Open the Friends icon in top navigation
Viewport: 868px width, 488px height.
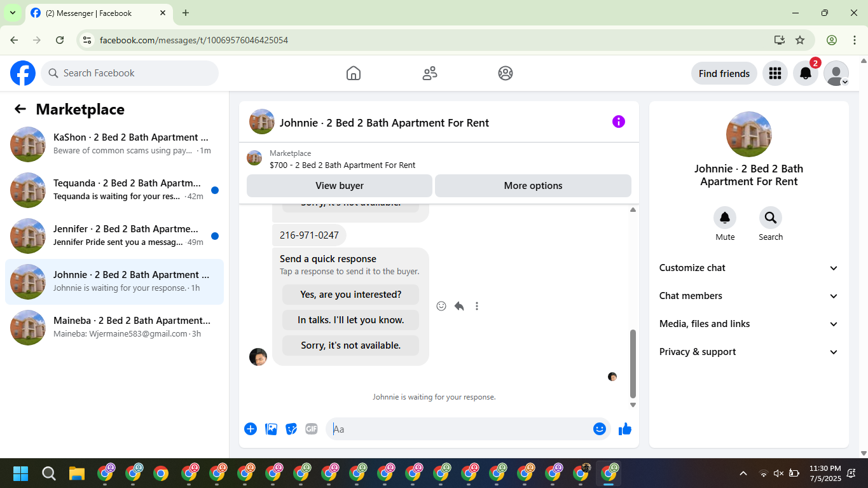[430, 73]
